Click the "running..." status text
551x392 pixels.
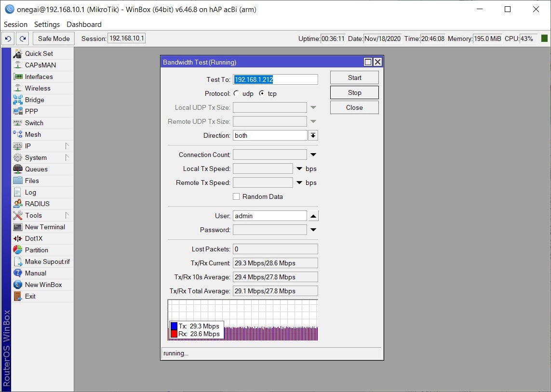[175, 353]
